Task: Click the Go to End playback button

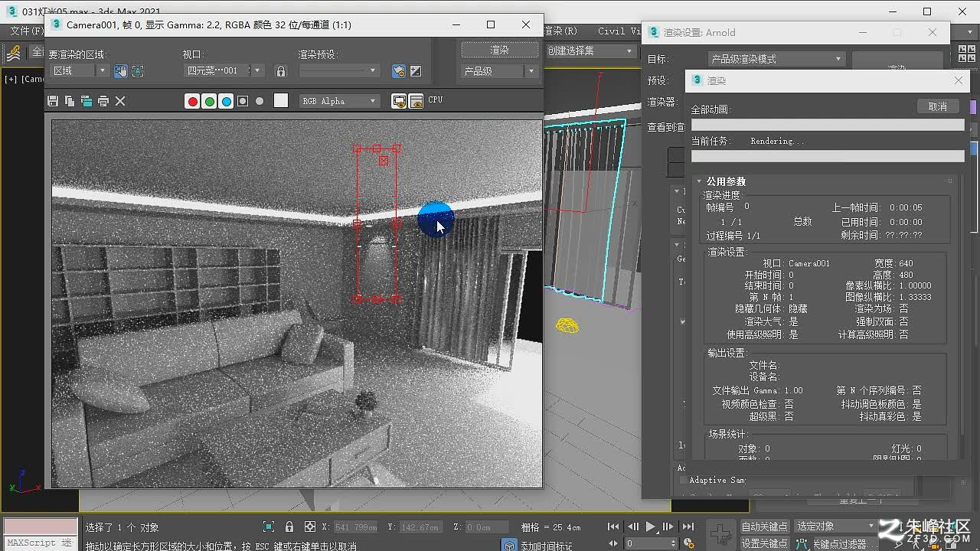Action: click(x=688, y=527)
